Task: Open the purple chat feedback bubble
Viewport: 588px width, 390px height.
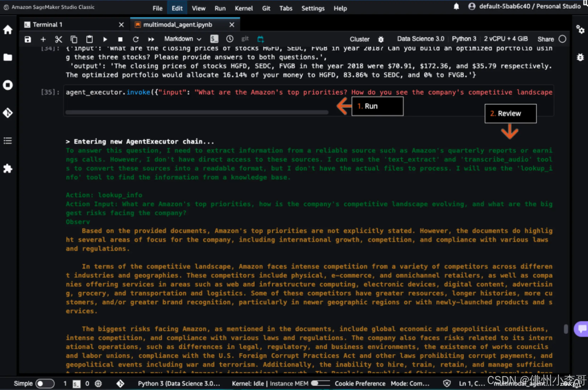Action: coord(582,329)
